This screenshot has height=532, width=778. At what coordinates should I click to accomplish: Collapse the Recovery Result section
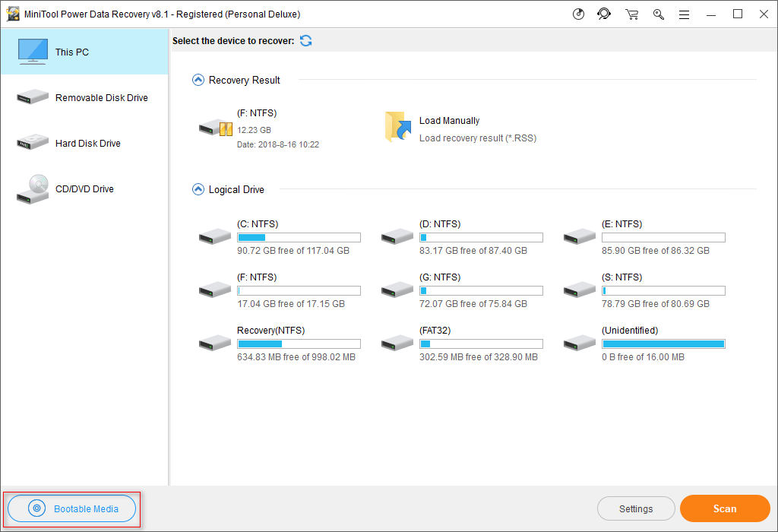198,80
